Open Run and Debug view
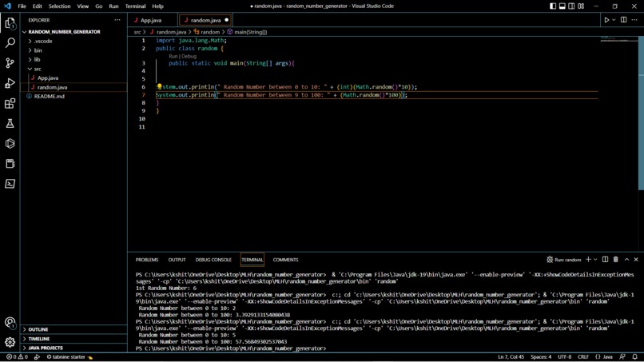Image resolution: width=644 pixels, height=362 pixels. click(10, 83)
